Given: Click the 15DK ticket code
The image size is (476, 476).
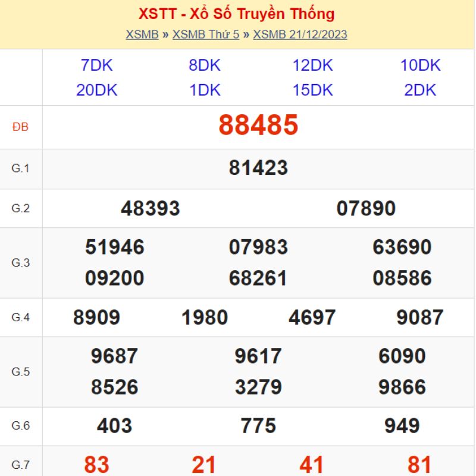Looking at the screenshot, I should coord(313,90).
